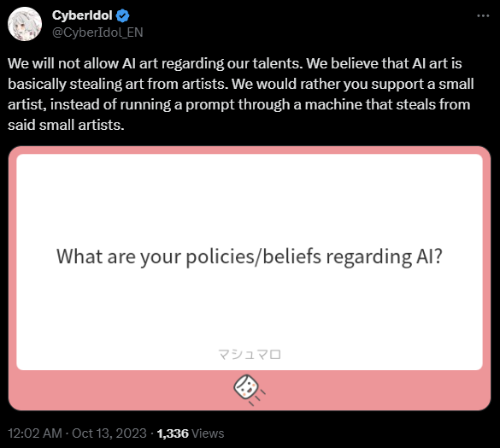This screenshot has height=448, width=500.
Task: Click the Marshmallow mascot icon
Action: [x=249, y=390]
